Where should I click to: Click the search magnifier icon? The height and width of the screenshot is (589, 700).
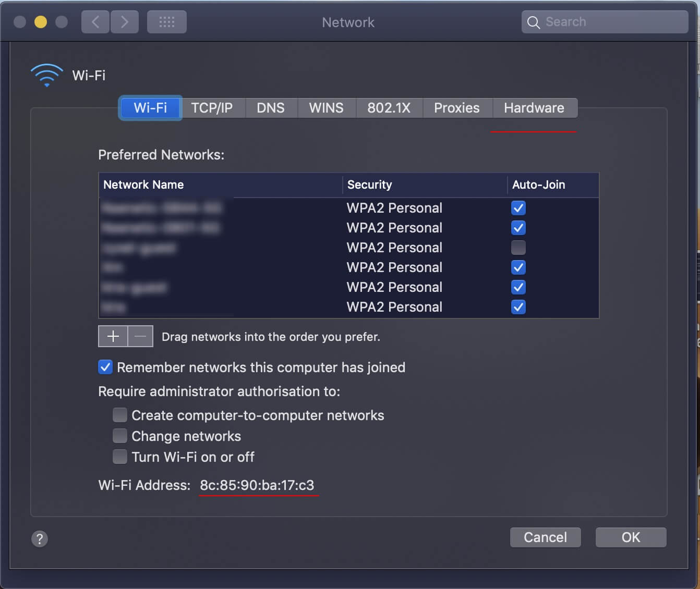533,22
